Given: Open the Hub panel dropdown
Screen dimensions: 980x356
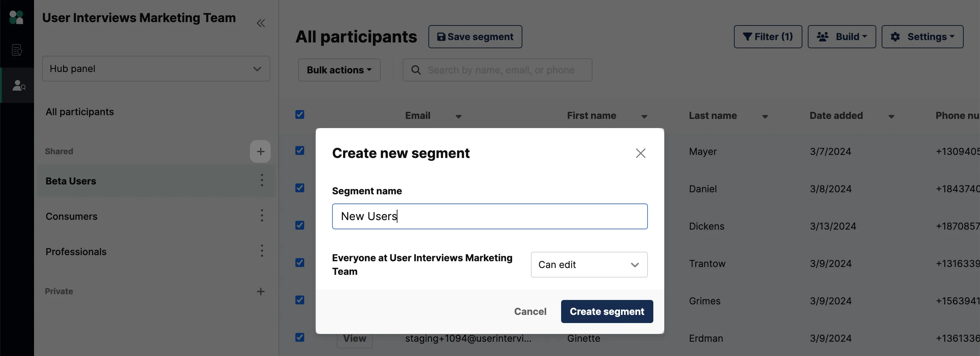Looking at the screenshot, I should [x=156, y=69].
